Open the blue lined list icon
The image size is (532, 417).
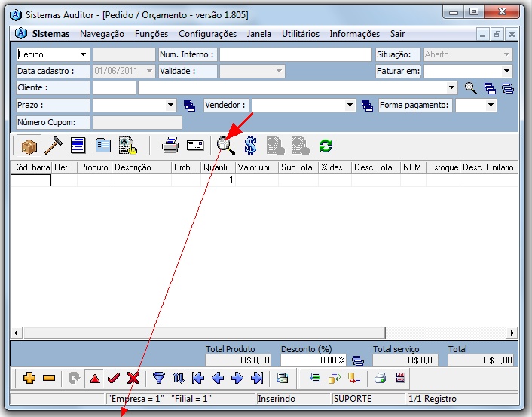point(78,146)
